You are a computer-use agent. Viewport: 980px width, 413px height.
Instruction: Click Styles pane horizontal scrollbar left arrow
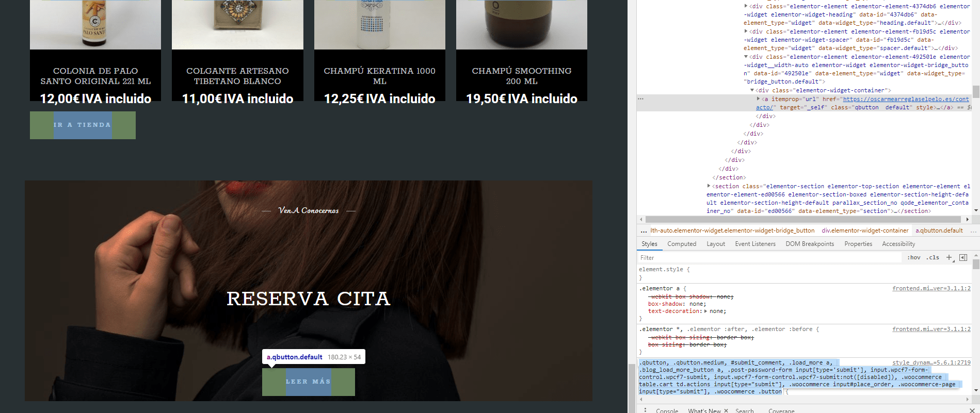[641, 399]
